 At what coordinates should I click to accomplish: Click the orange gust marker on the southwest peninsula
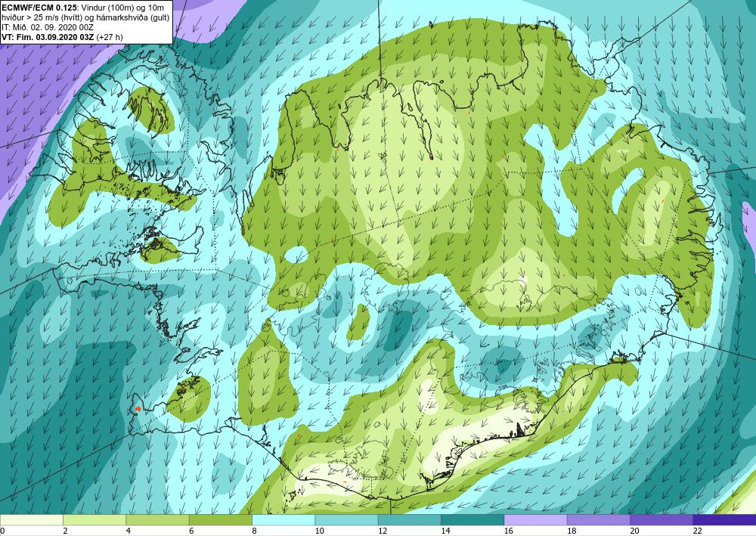click(x=138, y=409)
